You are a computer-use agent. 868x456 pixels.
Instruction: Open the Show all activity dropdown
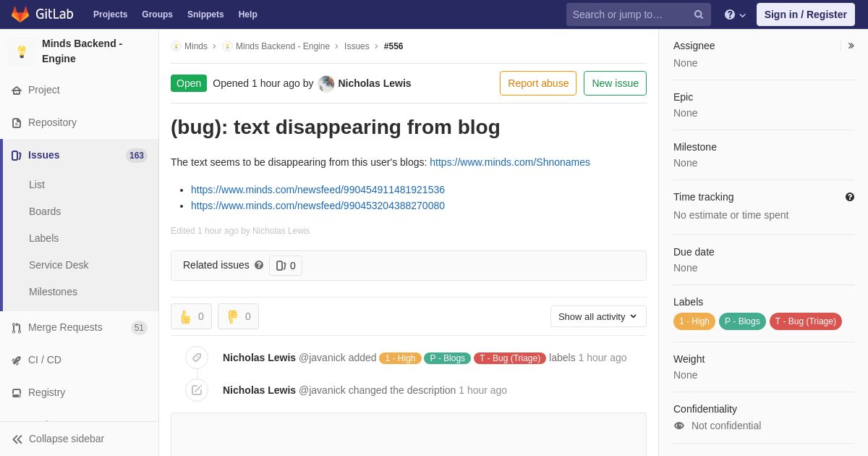598,316
